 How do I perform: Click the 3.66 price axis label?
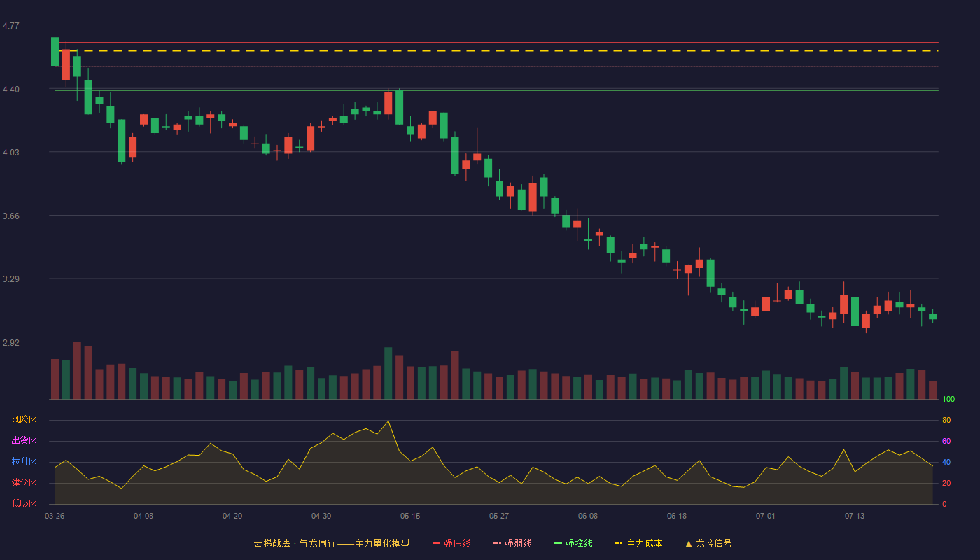click(x=11, y=216)
